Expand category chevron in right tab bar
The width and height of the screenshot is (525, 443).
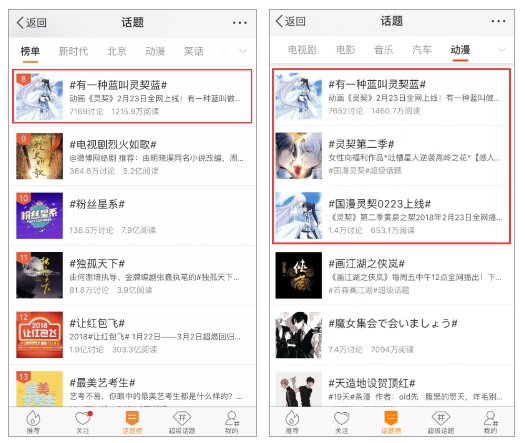(502, 50)
